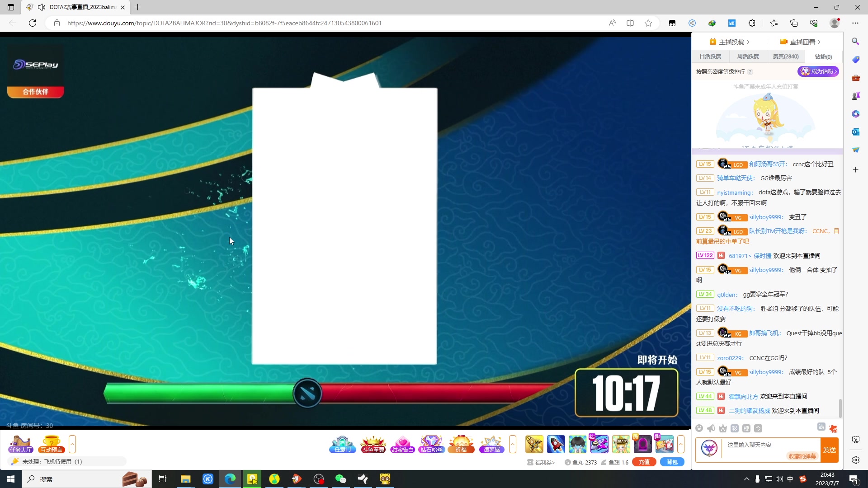Open the emoji picker in chat toolbar
868x488 pixels.
(699, 428)
